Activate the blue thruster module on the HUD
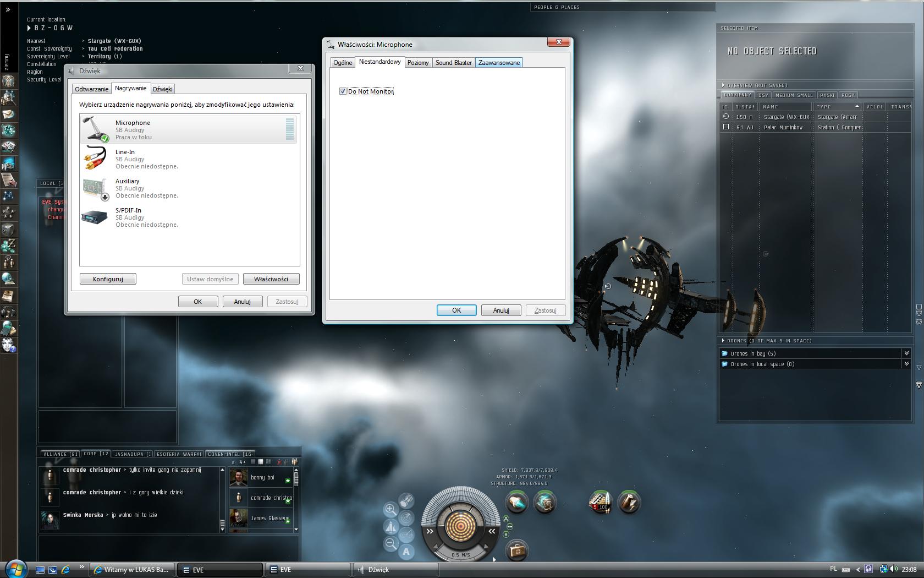Viewport: 924px width, 578px height. 516,502
